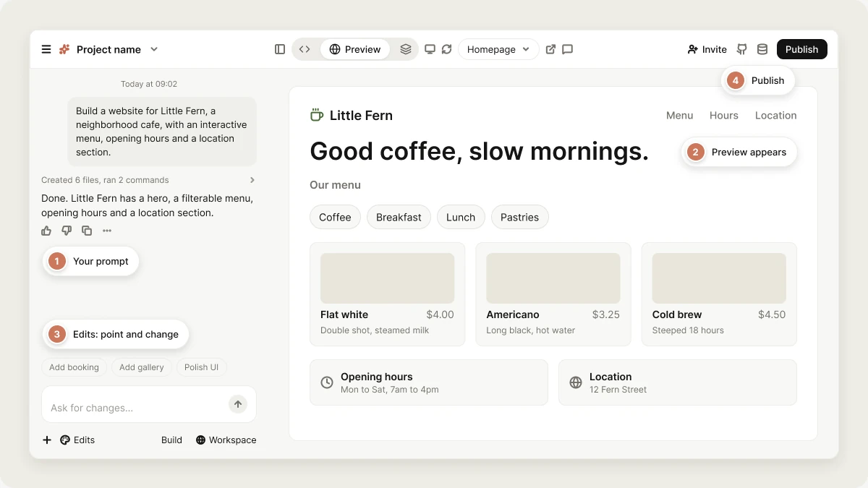Open the more options ellipsis under the response
868x488 pixels.
107,231
